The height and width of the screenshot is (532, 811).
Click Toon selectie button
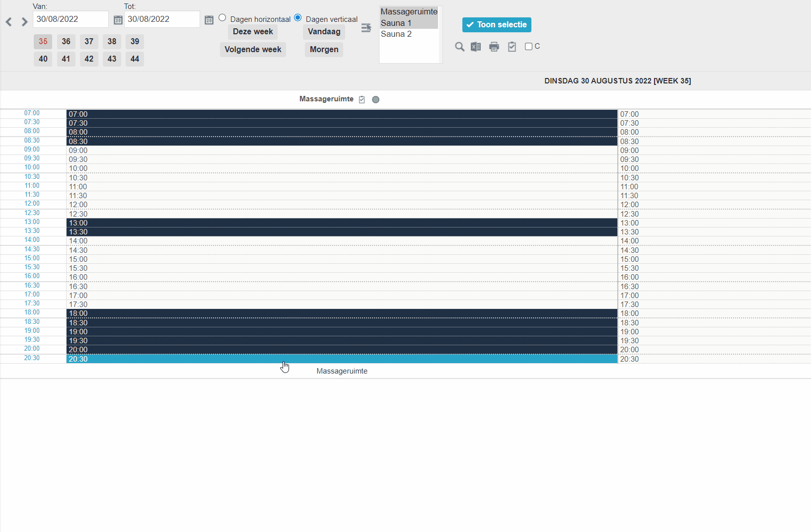(x=497, y=24)
